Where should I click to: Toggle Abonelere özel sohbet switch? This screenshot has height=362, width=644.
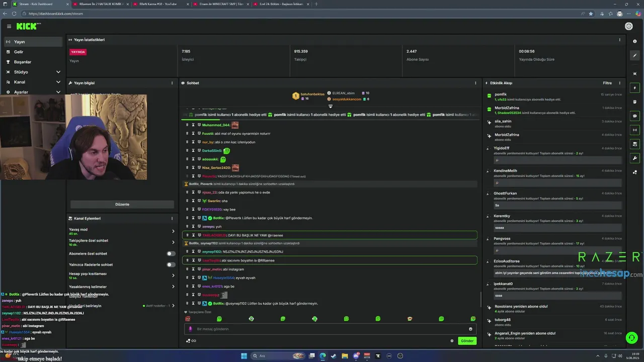(x=171, y=253)
